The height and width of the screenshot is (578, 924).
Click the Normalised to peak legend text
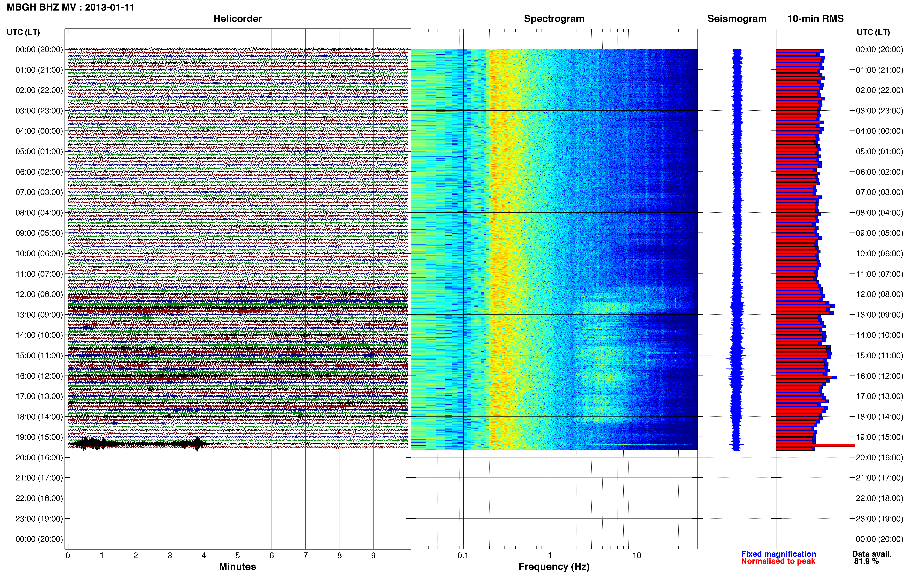pyautogui.click(x=778, y=561)
